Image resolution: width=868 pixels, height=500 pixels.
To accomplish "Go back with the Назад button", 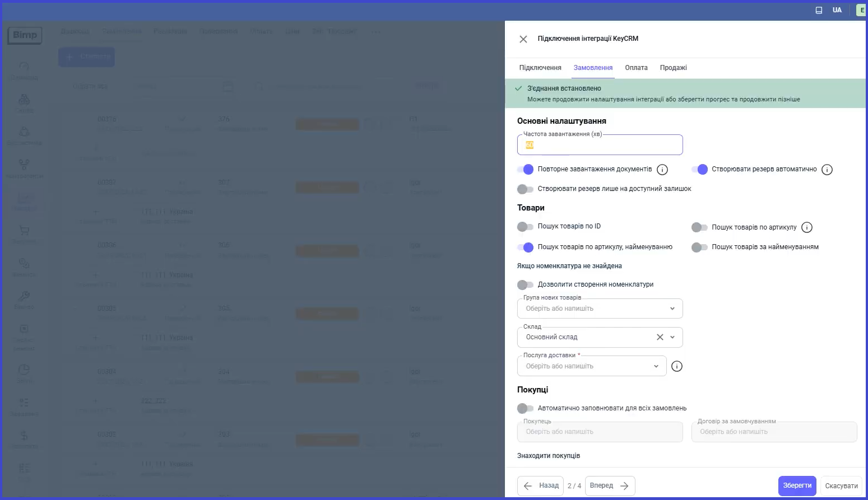I will click(x=541, y=485).
